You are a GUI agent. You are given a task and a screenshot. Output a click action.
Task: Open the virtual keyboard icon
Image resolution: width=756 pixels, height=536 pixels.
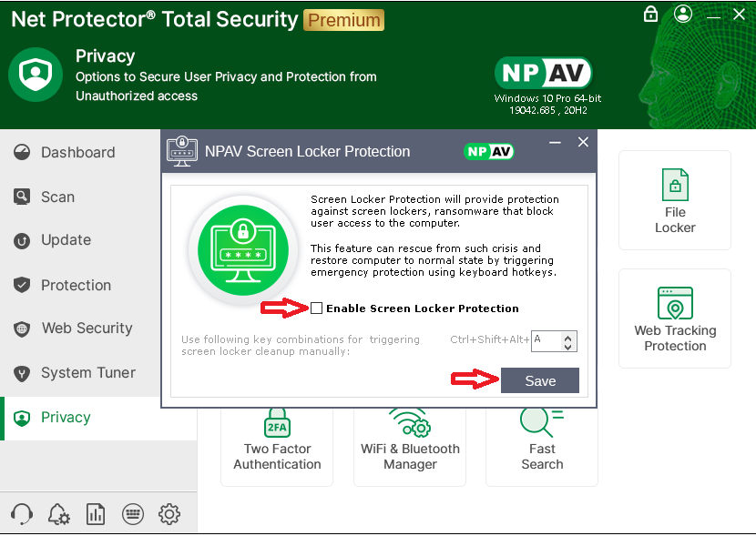click(x=132, y=514)
